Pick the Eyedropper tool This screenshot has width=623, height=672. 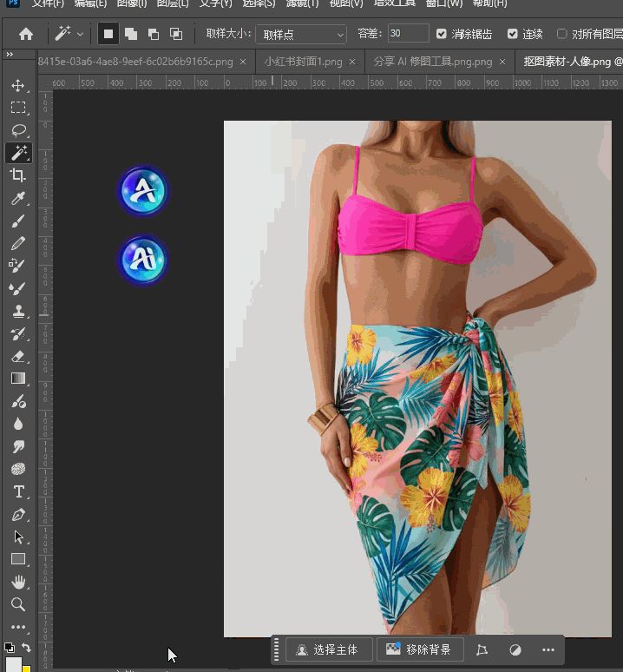pos(17,199)
